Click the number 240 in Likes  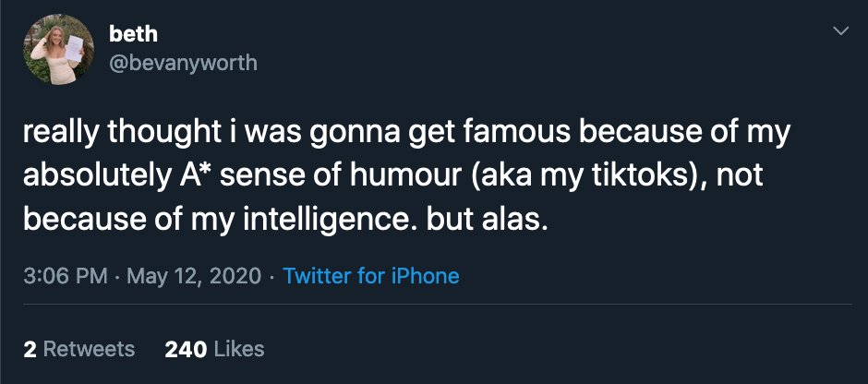185,349
